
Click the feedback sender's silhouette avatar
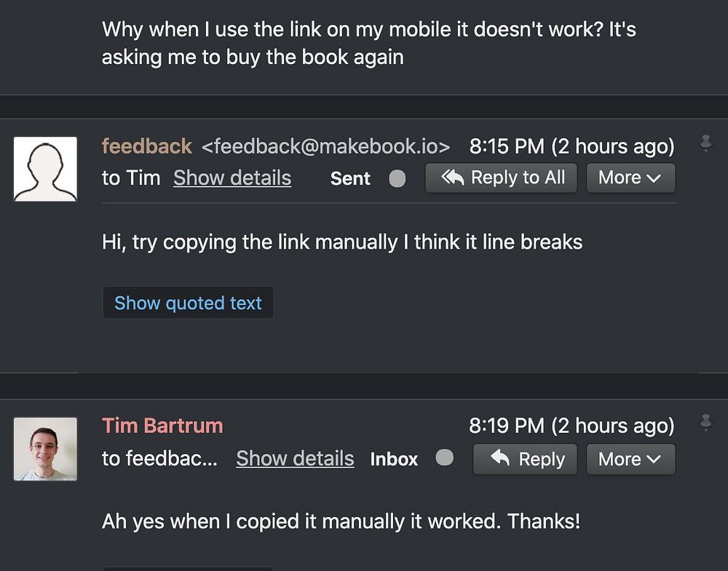pos(45,169)
